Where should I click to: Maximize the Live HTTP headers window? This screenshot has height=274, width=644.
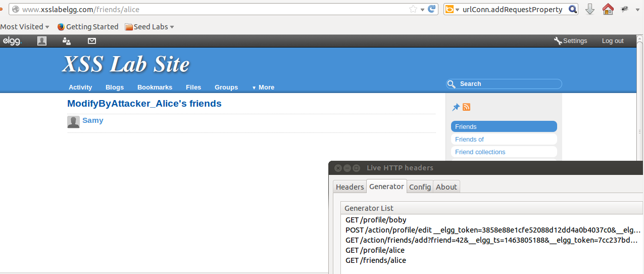point(357,168)
